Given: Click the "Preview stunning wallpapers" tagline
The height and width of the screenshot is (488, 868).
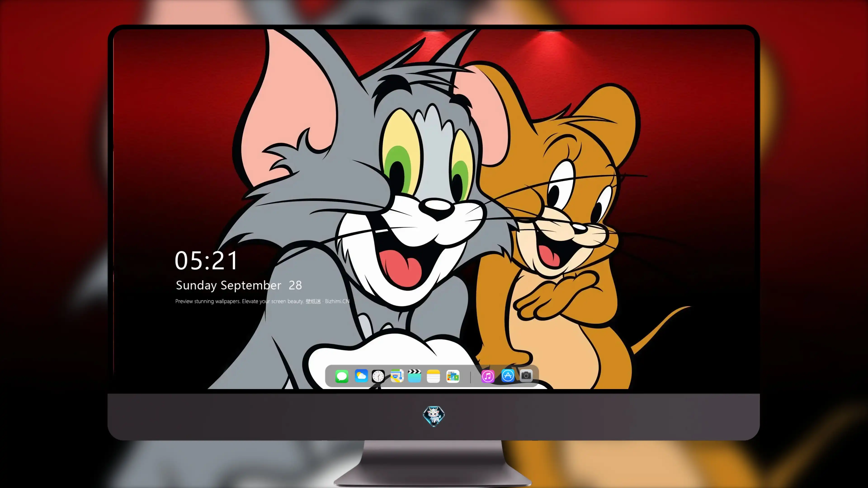Looking at the screenshot, I should pos(262,301).
